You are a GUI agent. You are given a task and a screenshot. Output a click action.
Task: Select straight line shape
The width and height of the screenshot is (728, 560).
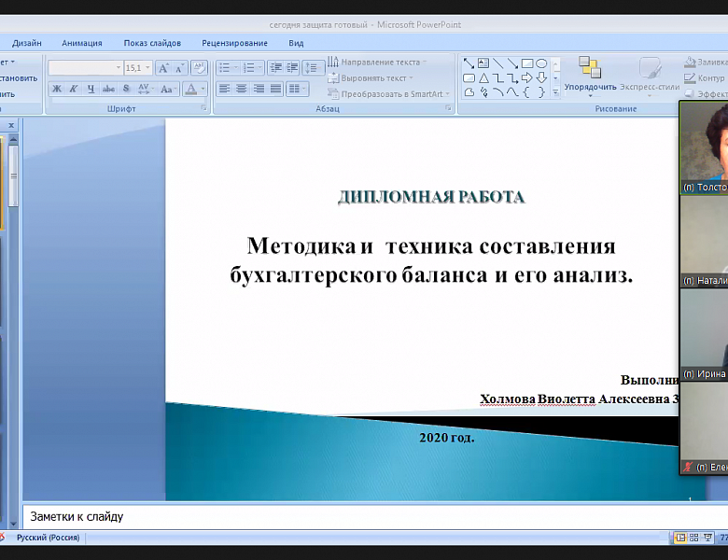click(x=497, y=63)
